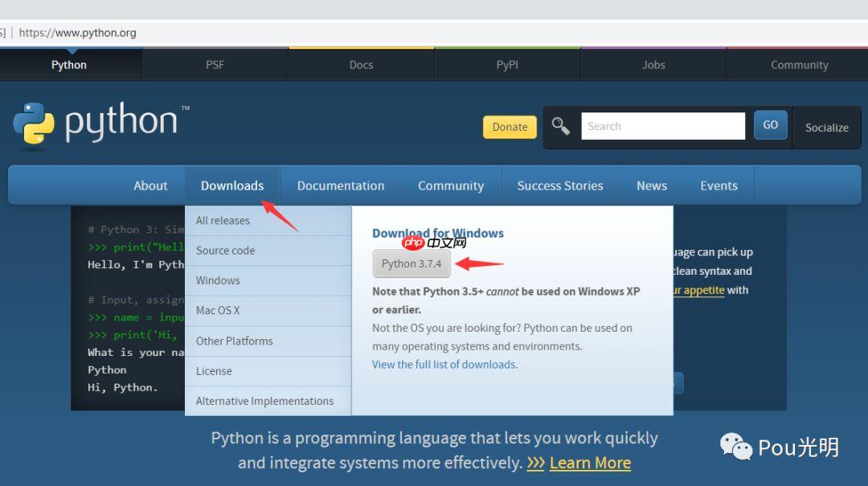The height and width of the screenshot is (486, 868).
Task: Open the About navigation dropdown
Action: point(150,186)
